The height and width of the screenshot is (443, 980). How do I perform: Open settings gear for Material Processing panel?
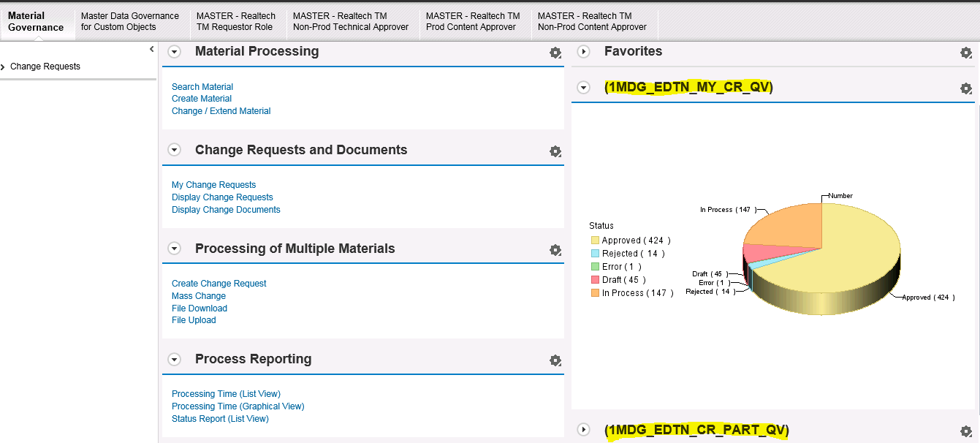click(x=555, y=53)
